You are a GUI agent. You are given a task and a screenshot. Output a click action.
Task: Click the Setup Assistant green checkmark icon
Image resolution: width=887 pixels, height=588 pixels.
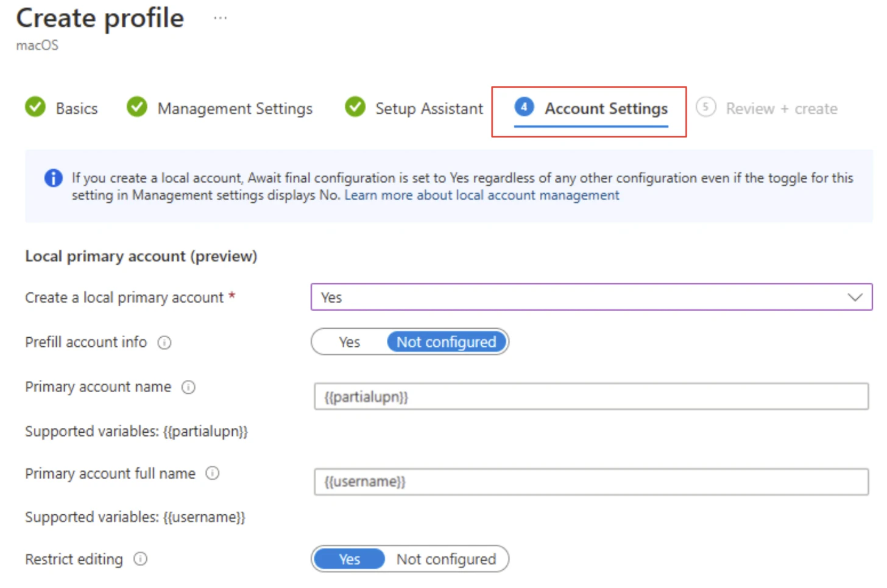(x=355, y=107)
